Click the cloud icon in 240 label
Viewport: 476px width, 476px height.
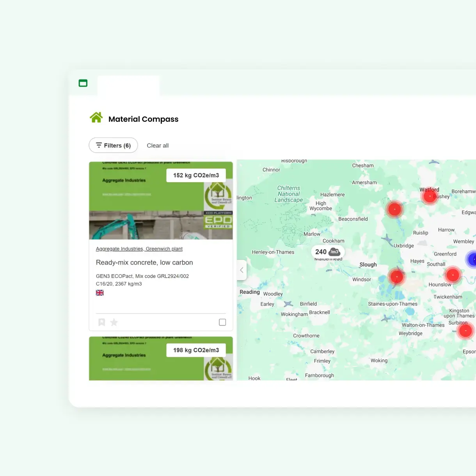tap(334, 252)
